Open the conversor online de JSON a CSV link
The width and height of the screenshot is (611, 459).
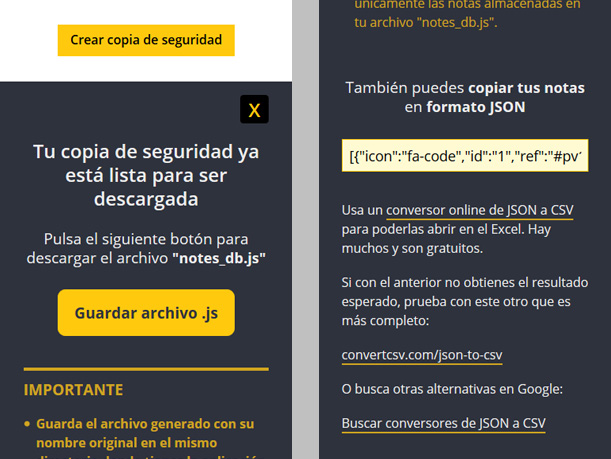pos(479,210)
